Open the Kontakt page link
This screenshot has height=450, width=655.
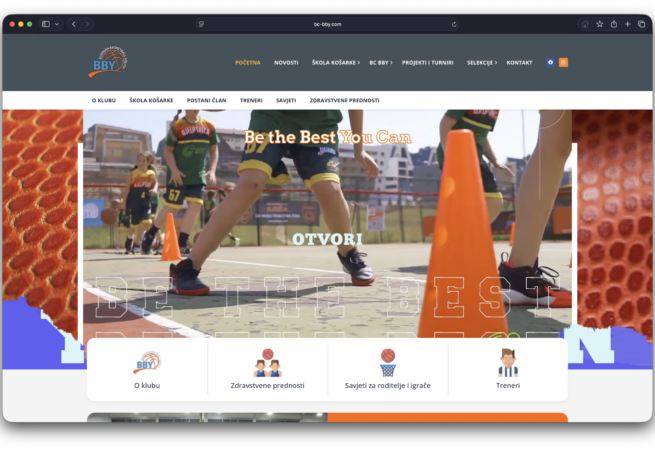pyautogui.click(x=519, y=62)
